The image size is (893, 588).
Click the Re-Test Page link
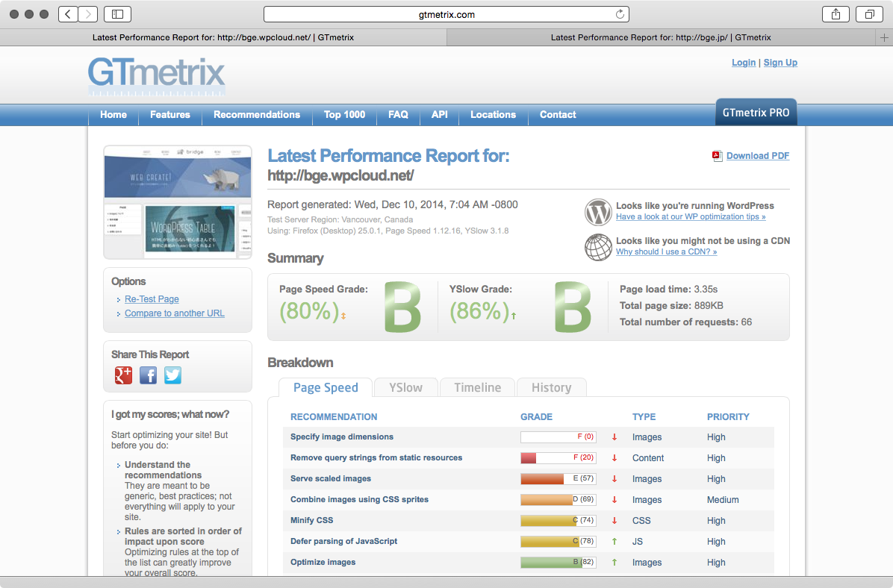[x=152, y=299]
